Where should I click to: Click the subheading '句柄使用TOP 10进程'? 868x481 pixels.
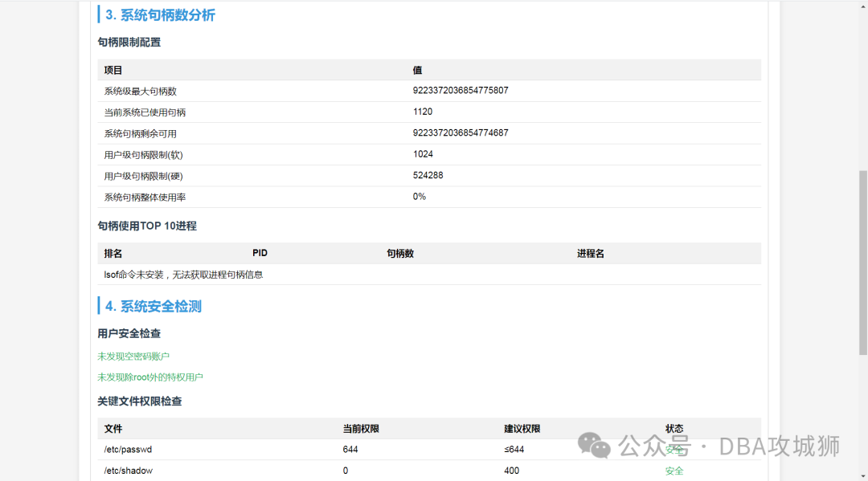pyautogui.click(x=147, y=226)
